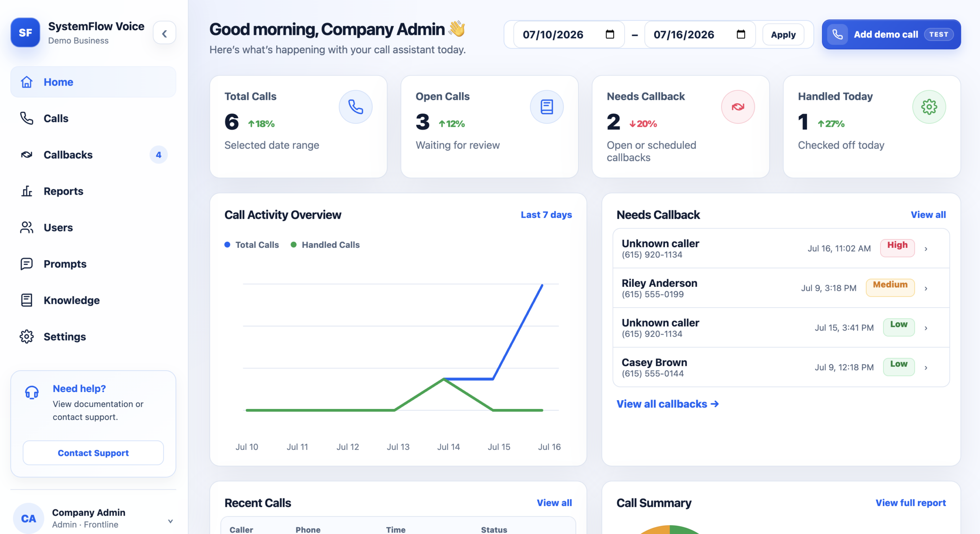This screenshot has width=980, height=534.
Task: Click the SF SystemFlow logo badge
Action: point(25,33)
